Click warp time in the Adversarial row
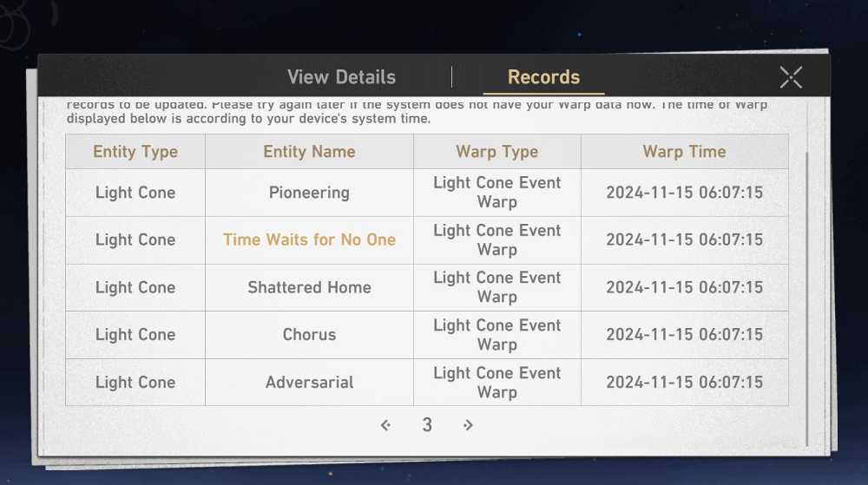 (684, 382)
